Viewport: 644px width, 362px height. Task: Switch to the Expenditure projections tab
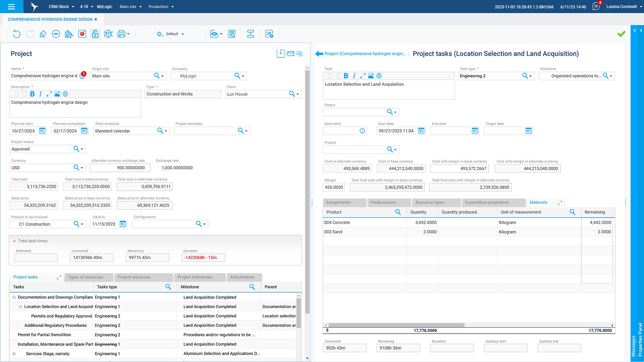[x=487, y=202]
